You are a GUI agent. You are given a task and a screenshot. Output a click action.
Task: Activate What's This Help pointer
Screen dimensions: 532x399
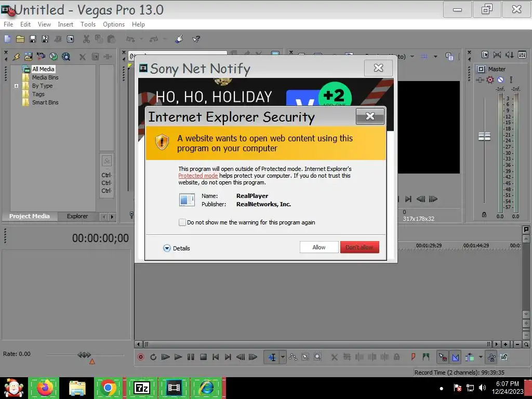pyautogui.click(x=196, y=39)
